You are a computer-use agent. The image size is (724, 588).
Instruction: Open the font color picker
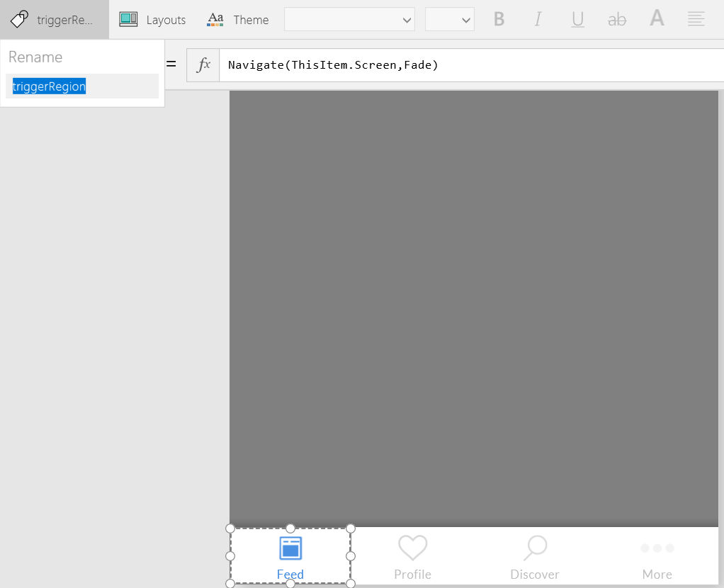pyautogui.click(x=657, y=19)
